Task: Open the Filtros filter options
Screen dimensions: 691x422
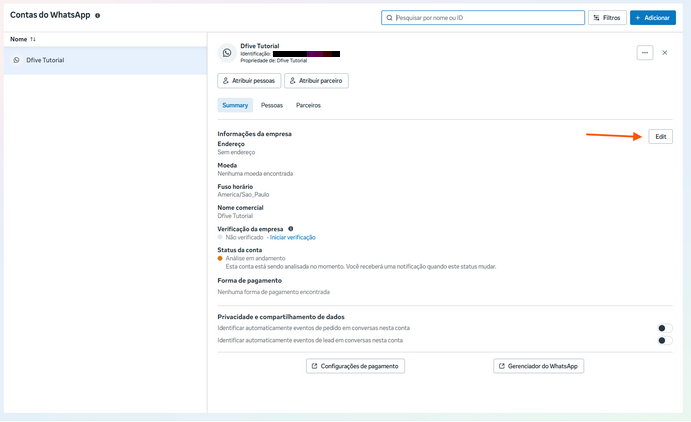Action: tap(607, 18)
